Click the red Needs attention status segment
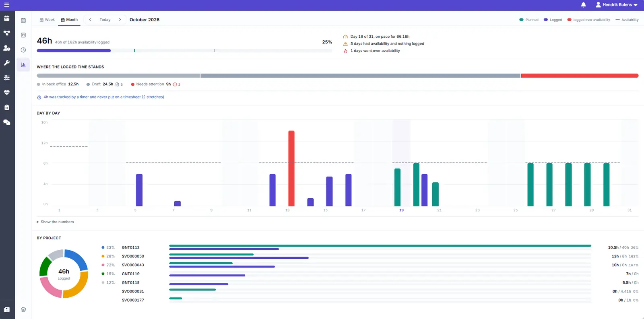The width and height of the screenshot is (644, 319). 580,76
